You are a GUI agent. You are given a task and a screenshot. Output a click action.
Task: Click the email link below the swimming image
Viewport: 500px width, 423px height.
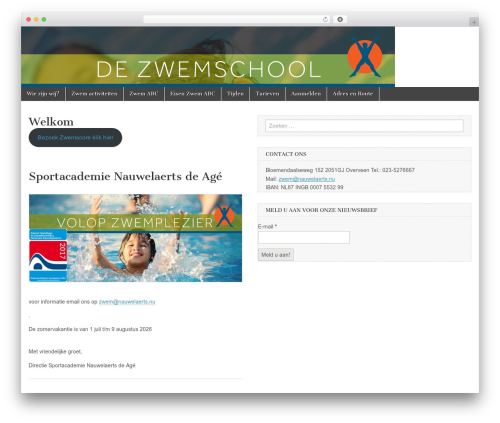(x=127, y=302)
